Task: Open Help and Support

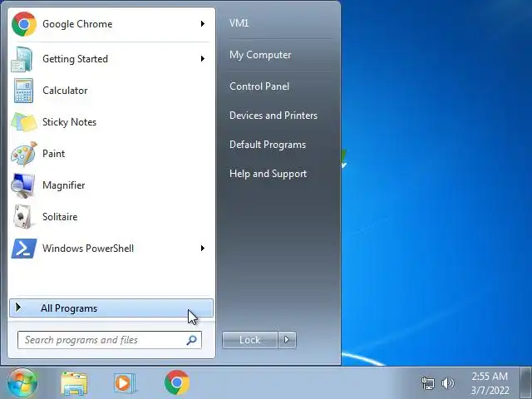Action: pos(268,174)
